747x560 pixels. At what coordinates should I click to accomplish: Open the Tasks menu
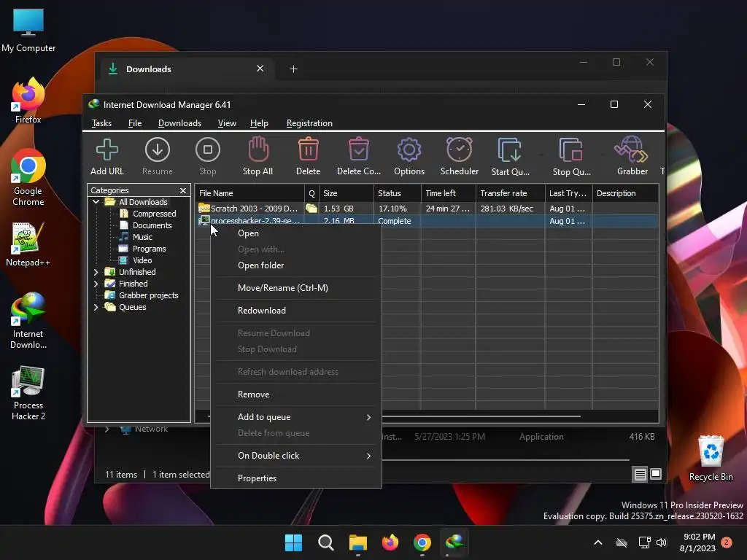coord(101,123)
